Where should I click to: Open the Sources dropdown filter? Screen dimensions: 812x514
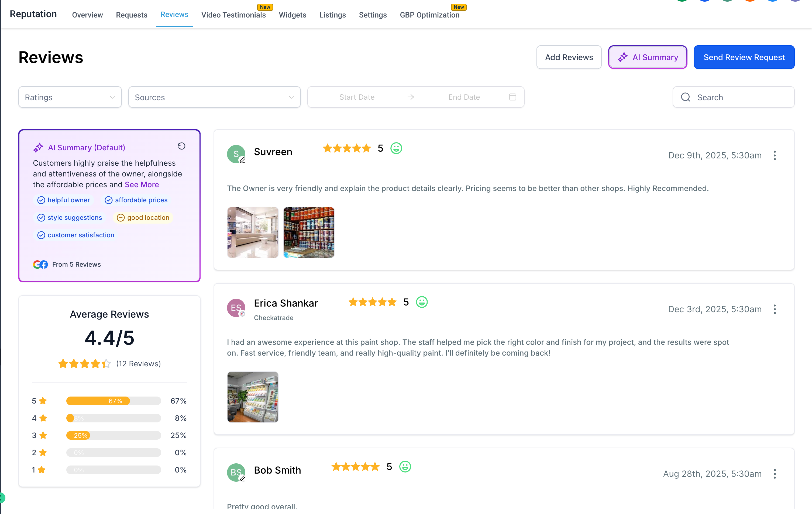[214, 98]
